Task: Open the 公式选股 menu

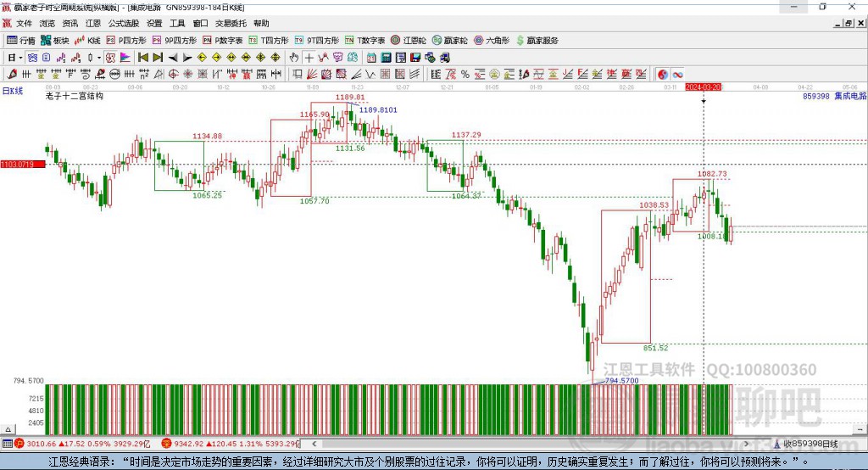Action: [x=124, y=23]
